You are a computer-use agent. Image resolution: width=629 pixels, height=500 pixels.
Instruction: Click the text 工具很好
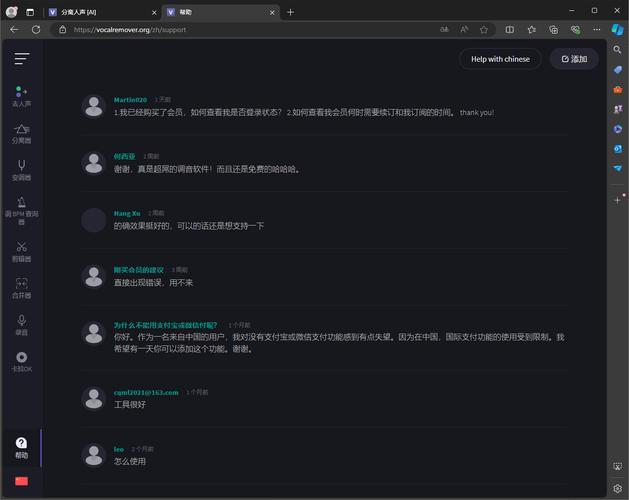(130, 404)
